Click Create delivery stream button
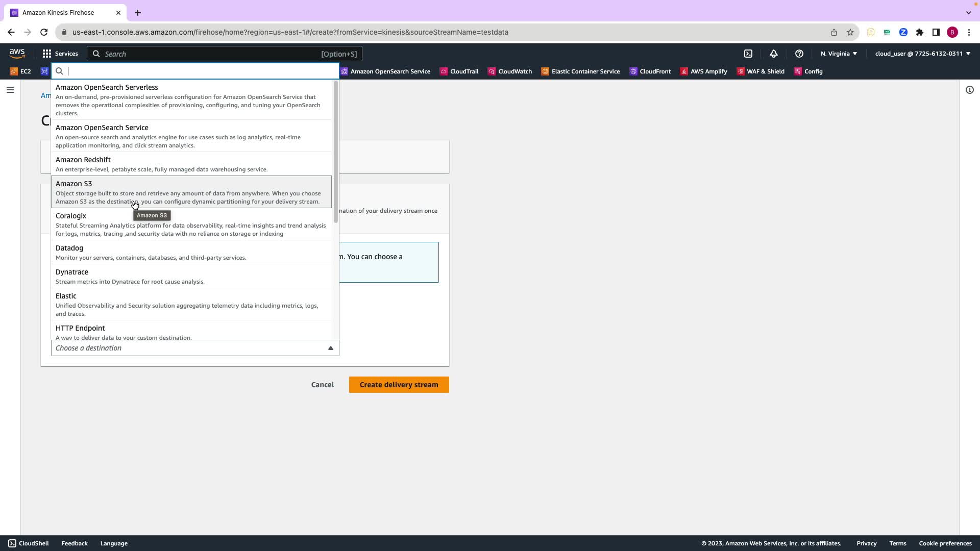 pos(399,385)
